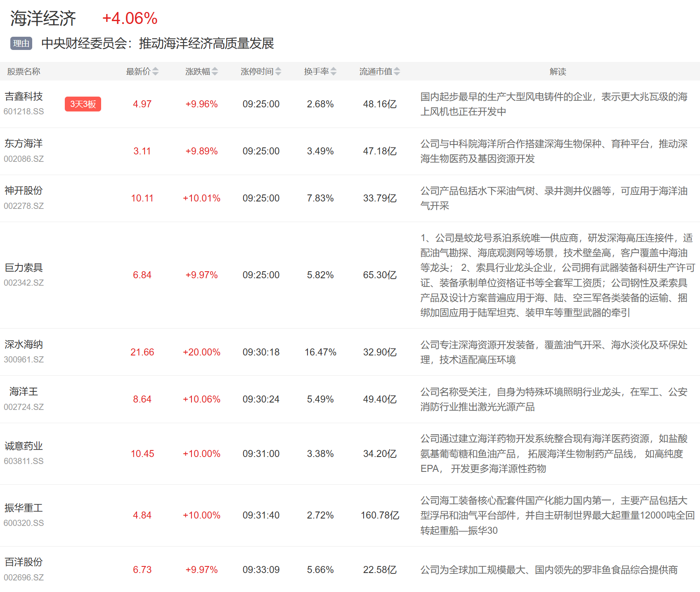The width and height of the screenshot is (700, 592).
Task: Select the 海洋王 stock entry
Action: coord(24,392)
